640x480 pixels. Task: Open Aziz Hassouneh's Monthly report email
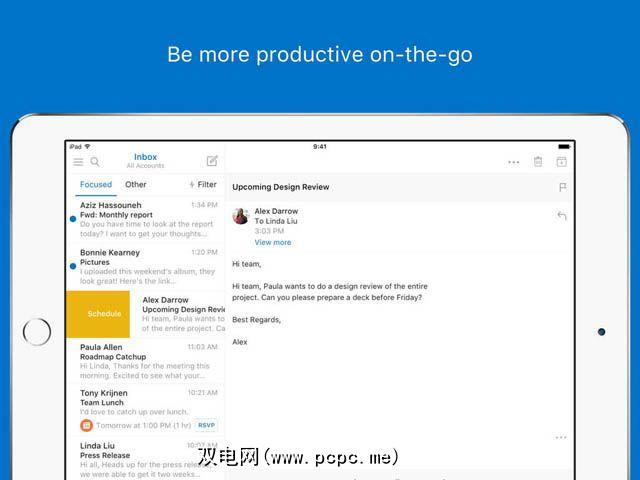[145, 220]
